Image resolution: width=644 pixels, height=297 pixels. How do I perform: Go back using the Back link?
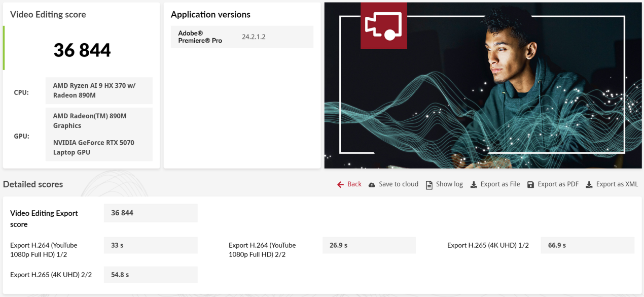pyautogui.click(x=354, y=184)
